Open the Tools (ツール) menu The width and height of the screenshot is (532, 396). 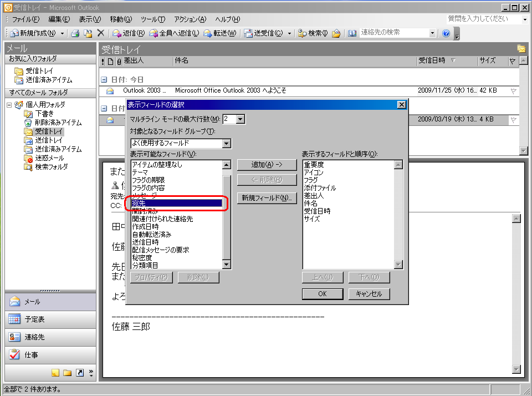153,19
